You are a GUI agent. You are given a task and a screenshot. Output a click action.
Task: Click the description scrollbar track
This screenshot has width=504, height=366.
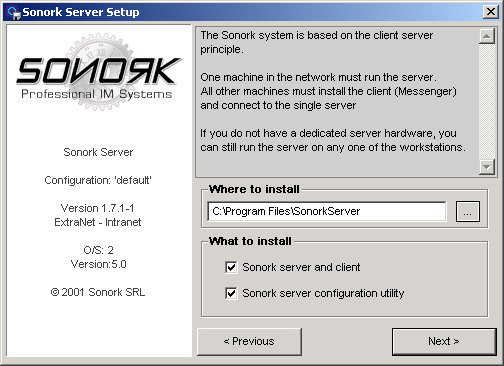tap(487, 102)
